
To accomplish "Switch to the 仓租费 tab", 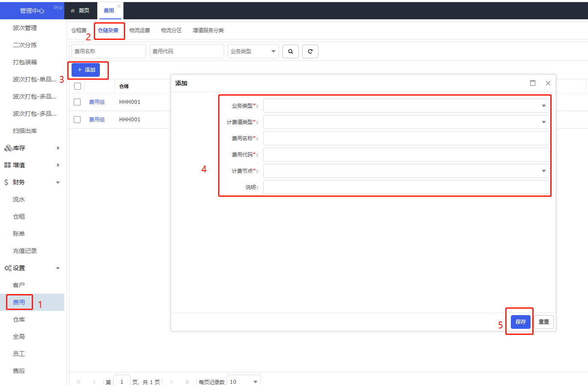I will (79, 30).
